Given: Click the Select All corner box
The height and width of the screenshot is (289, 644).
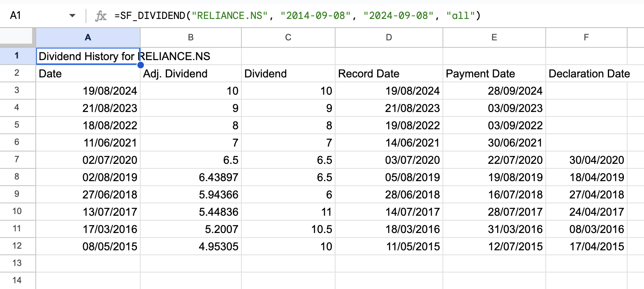Looking at the screenshot, I should 17,37.
